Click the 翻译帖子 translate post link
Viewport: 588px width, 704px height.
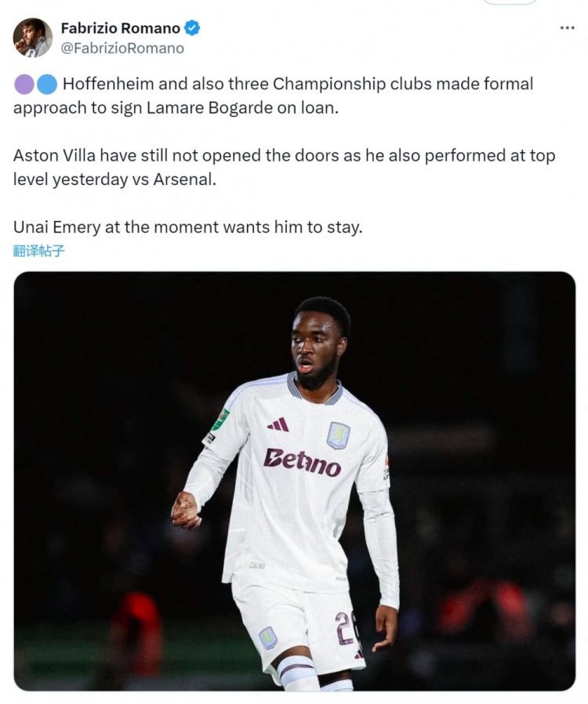point(39,252)
